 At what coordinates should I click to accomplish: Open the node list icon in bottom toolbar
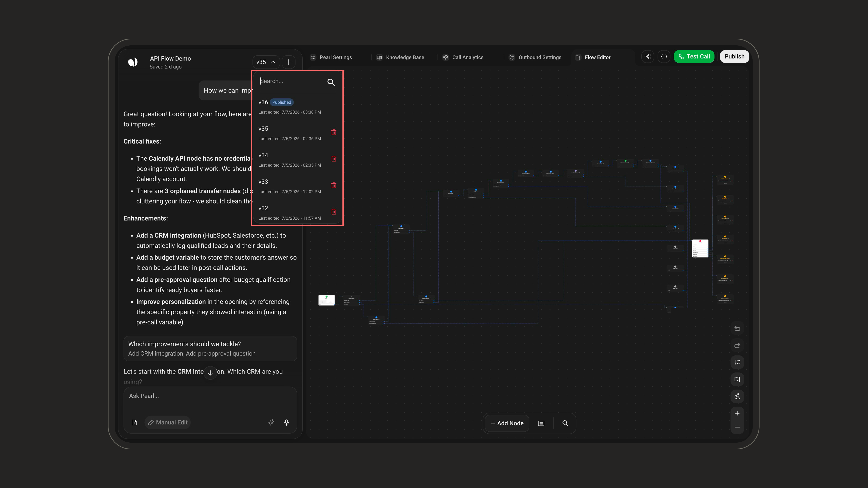coord(541,423)
